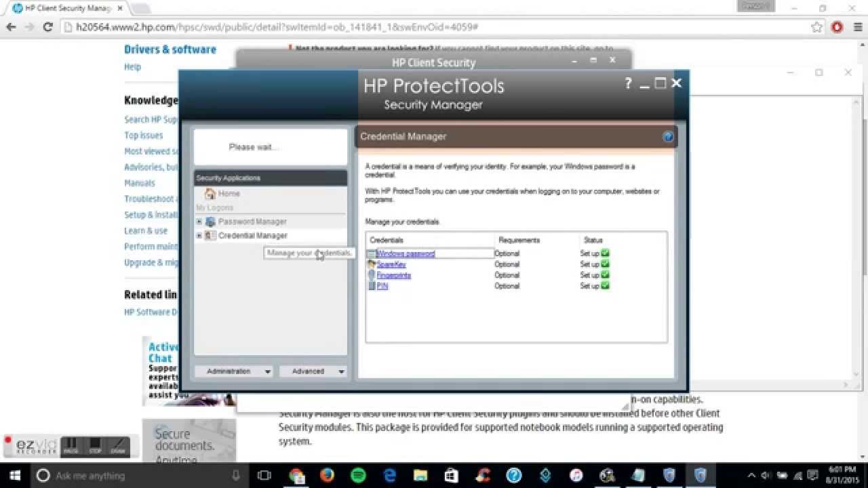Stop the ezvid recording
This screenshot has height=488, width=868.
(95, 447)
